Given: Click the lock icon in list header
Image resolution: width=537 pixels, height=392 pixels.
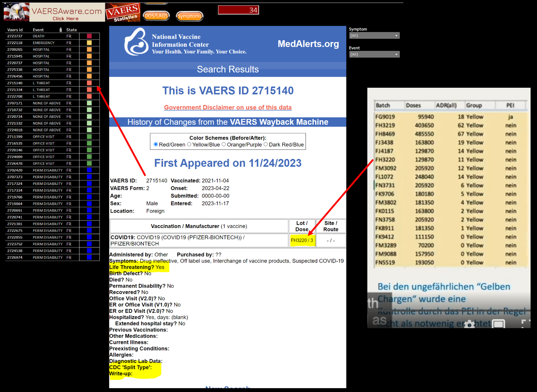Looking at the screenshot, I should pyautogui.click(x=61, y=30).
